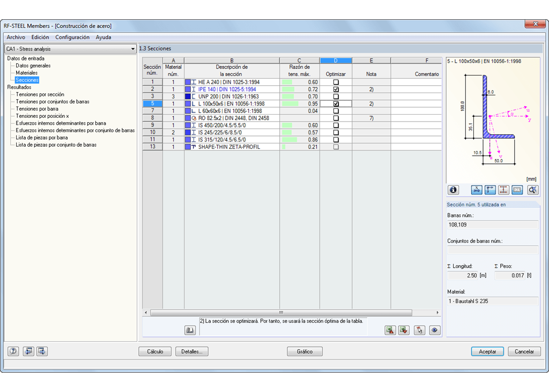
Task: Enable Optimizar for RO 82.5x2
Action: [x=336, y=118]
